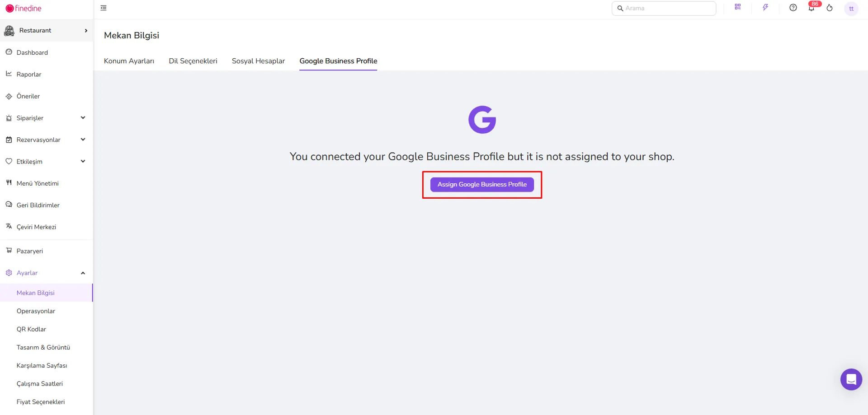Click the search magnifier icon
This screenshot has height=415, width=868.
[x=620, y=8]
